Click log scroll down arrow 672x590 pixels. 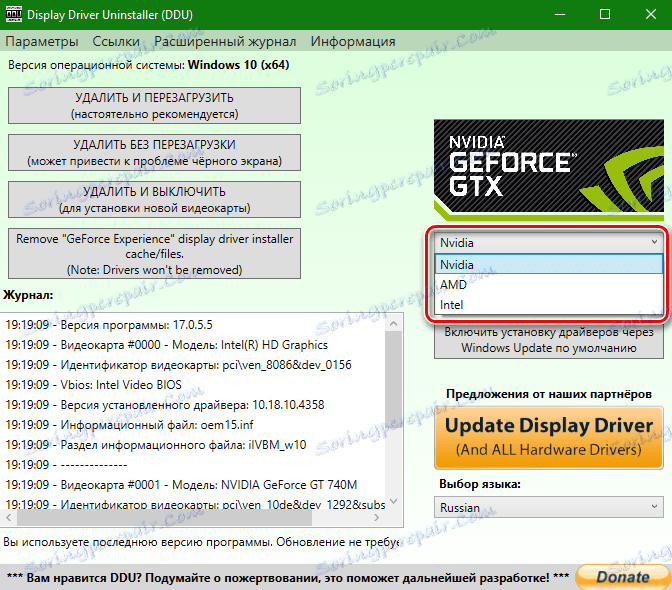click(394, 501)
